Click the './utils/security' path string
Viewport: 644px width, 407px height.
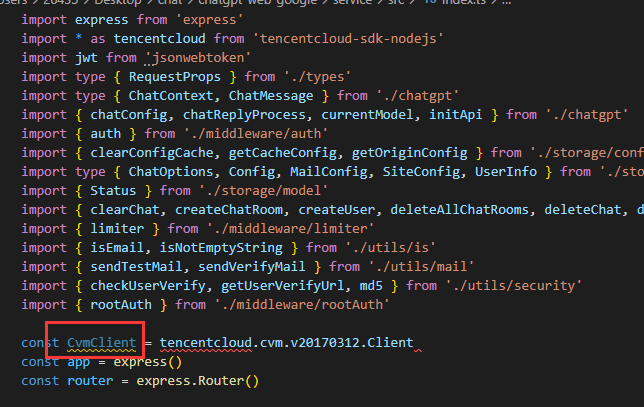point(513,286)
